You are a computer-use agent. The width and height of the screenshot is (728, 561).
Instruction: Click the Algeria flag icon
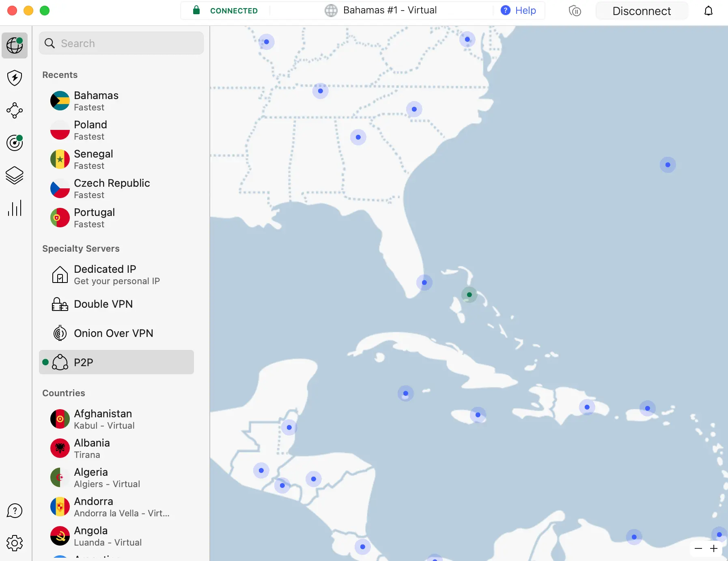coord(60,477)
